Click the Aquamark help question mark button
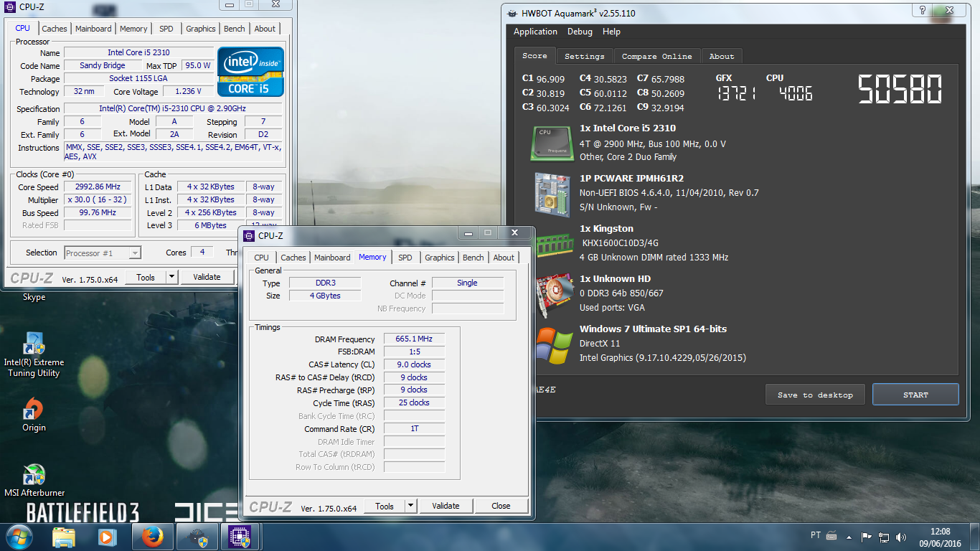Screen dimensions: 980x551 pyautogui.click(x=923, y=11)
